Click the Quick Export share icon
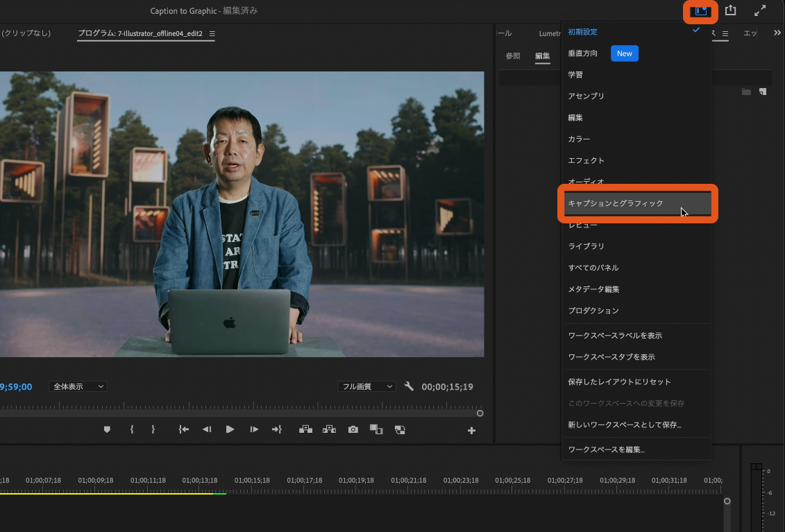 (730, 10)
